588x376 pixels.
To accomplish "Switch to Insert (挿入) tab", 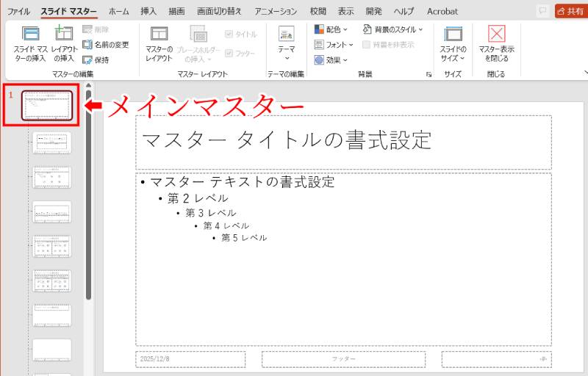I will (x=148, y=12).
